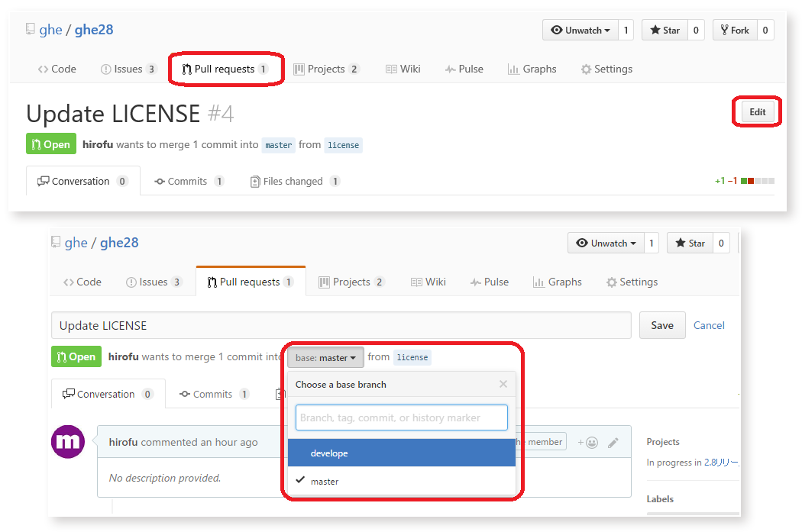The image size is (802, 532).
Task: Open Settings tab in bottom screenshot
Action: coord(632,282)
